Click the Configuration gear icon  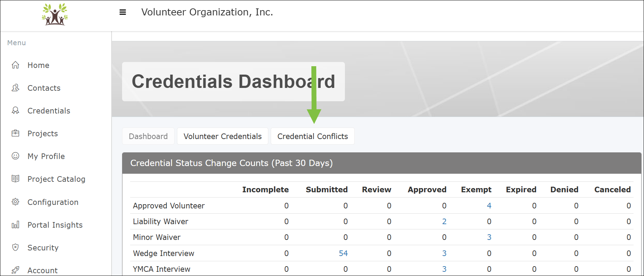[15, 202]
